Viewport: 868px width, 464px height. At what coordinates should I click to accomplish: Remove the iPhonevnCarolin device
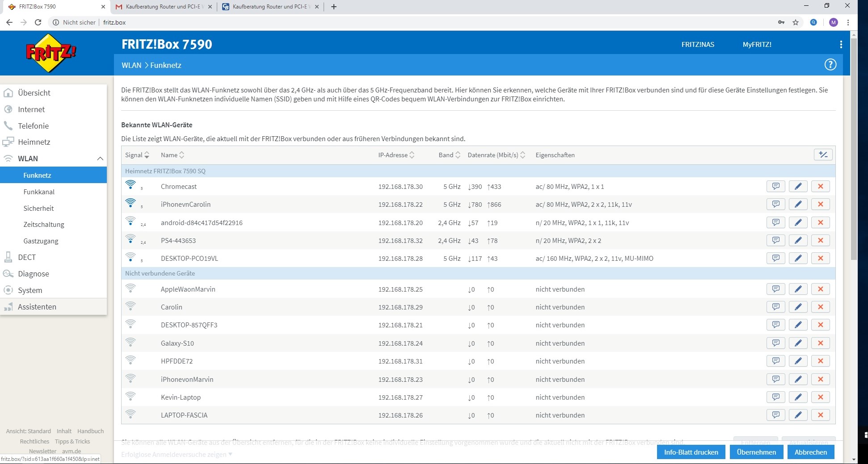tap(820, 205)
